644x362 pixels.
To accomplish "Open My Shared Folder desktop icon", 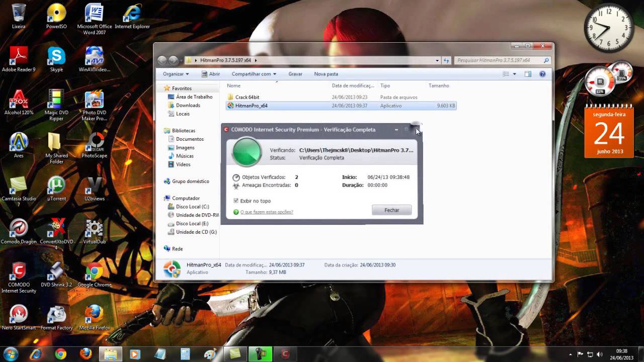I will coord(56,148).
